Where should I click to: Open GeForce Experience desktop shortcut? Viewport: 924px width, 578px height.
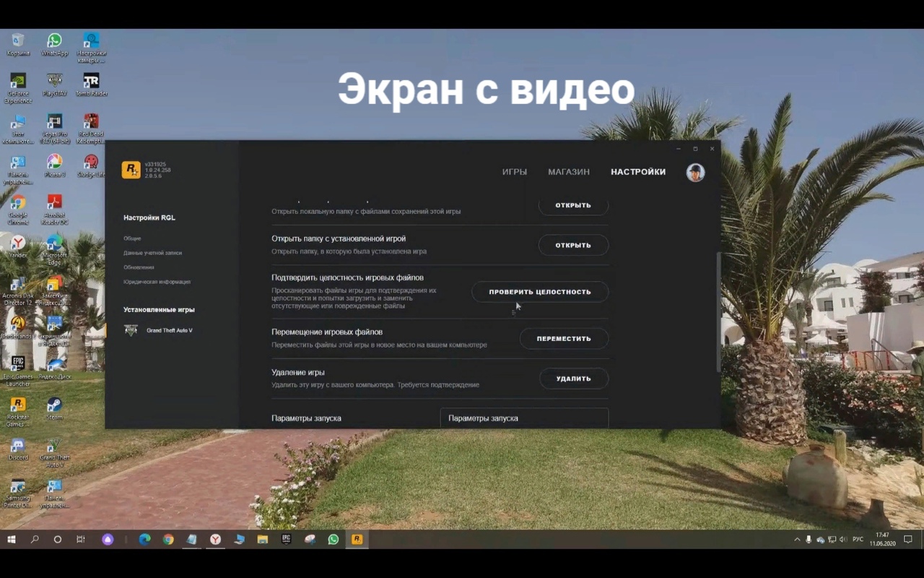coord(18,88)
